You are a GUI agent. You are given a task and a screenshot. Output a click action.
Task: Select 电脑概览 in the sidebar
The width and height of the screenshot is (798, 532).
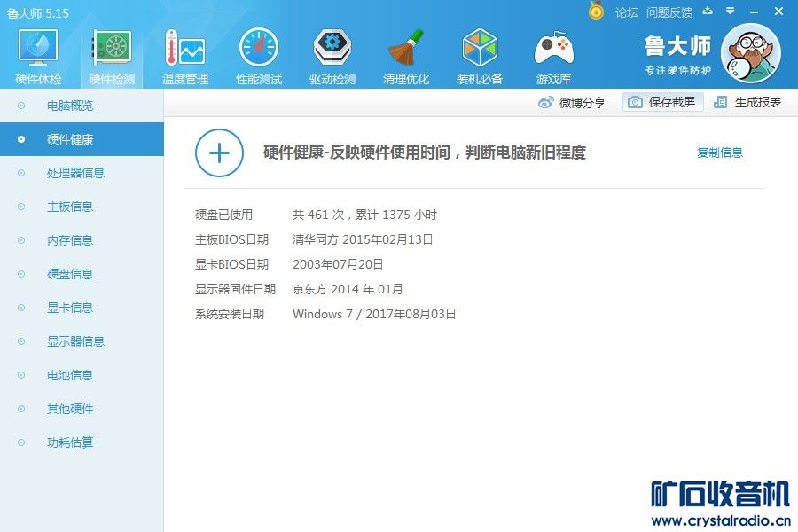pos(82,106)
